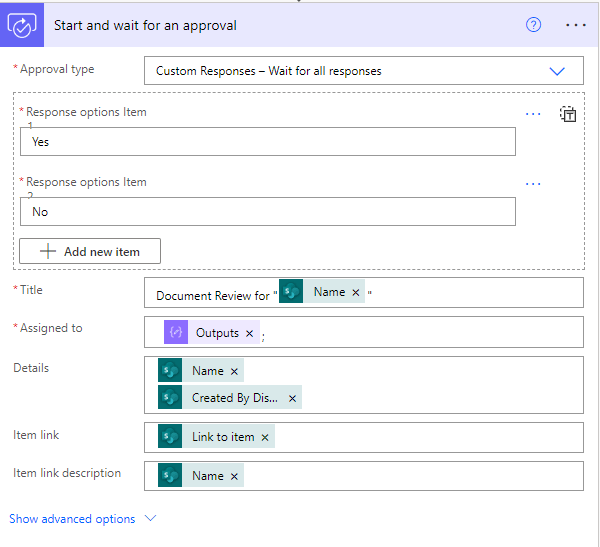Click inside the Title field

(364, 293)
